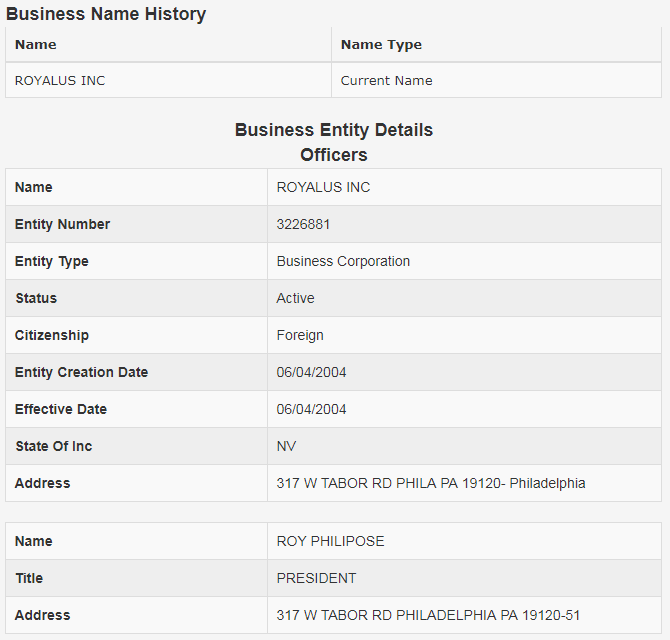
Task: Select the 'NV' state value
Action: tap(286, 446)
